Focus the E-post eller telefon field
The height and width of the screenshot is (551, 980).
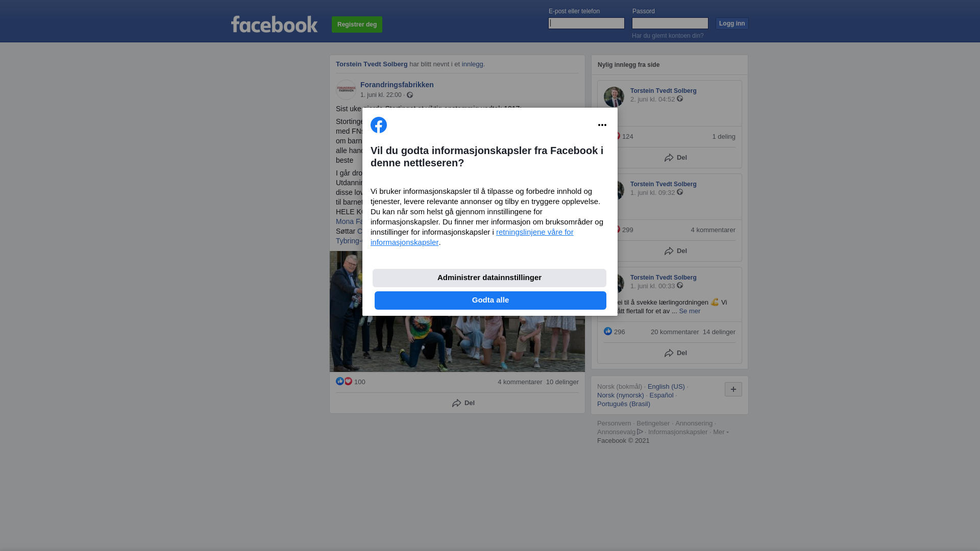586,23
